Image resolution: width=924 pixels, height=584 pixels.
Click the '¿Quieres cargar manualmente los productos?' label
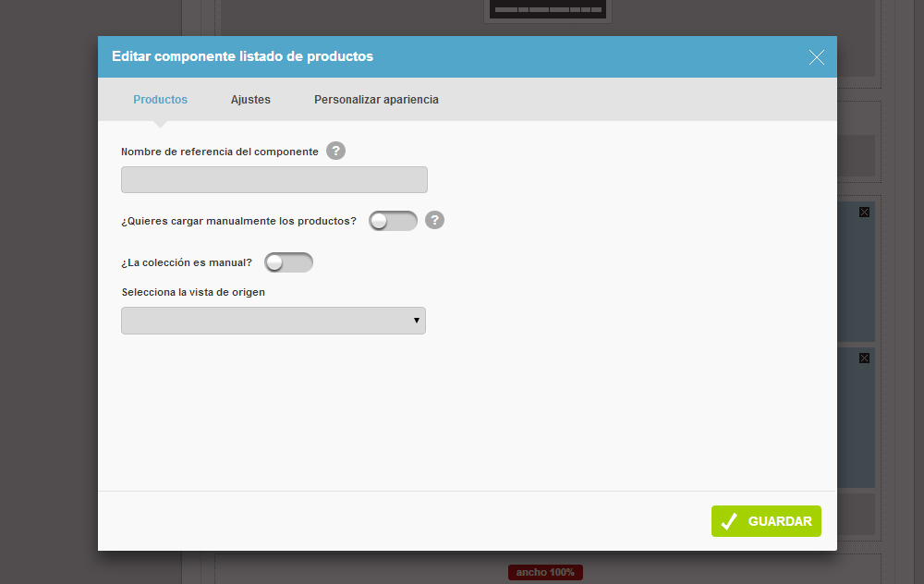(238, 221)
